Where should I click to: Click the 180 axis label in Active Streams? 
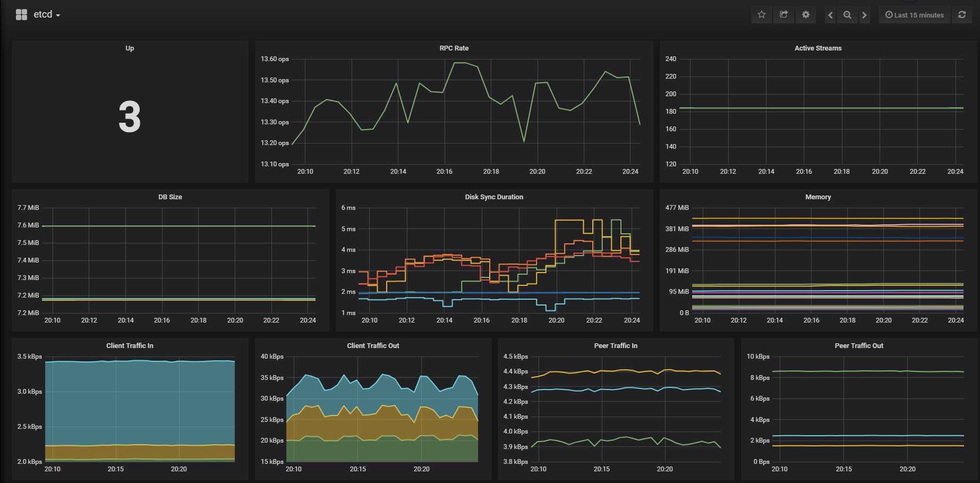(x=671, y=112)
